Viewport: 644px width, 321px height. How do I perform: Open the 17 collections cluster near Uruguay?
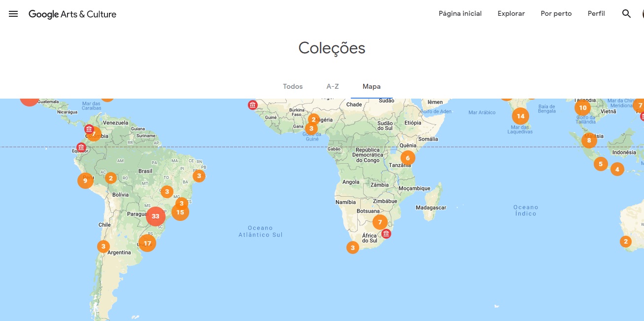tap(147, 243)
